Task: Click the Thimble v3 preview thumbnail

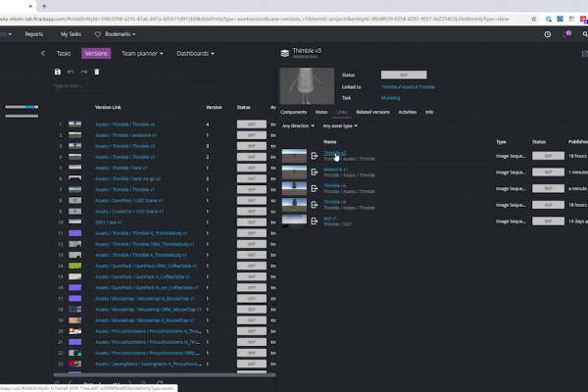Action: coord(307,85)
